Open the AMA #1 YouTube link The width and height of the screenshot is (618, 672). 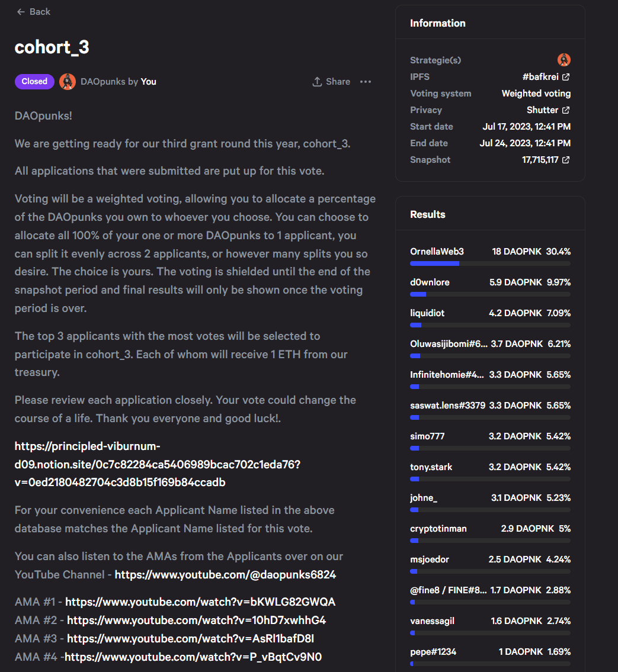click(x=200, y=602)
